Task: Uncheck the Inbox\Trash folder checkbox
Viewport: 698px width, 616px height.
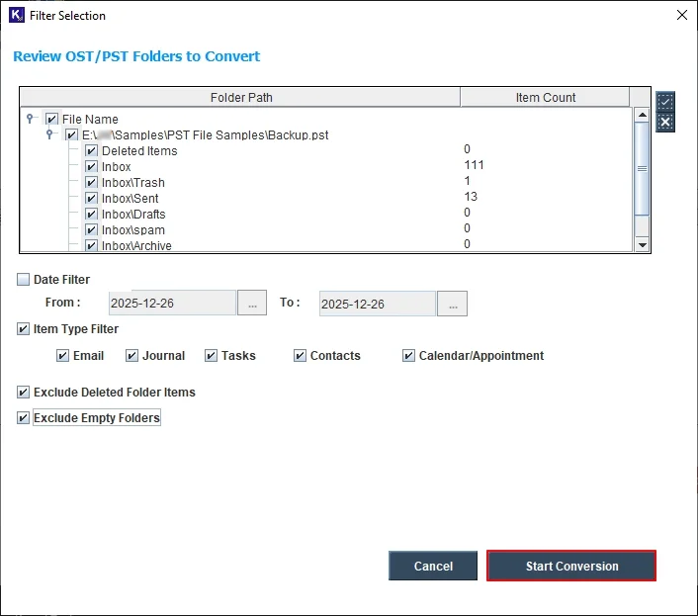Action: (91, 183)
